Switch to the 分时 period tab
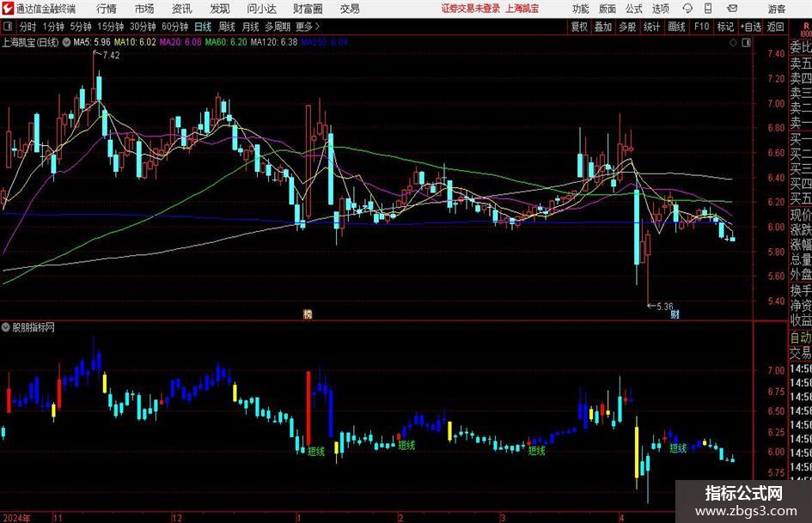Screen dimensions: 812x523 click(x=28, y=27)
